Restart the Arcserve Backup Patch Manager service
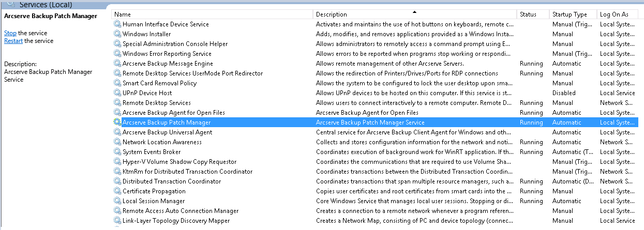The image size is (644, 230). (x=13, y=41)
